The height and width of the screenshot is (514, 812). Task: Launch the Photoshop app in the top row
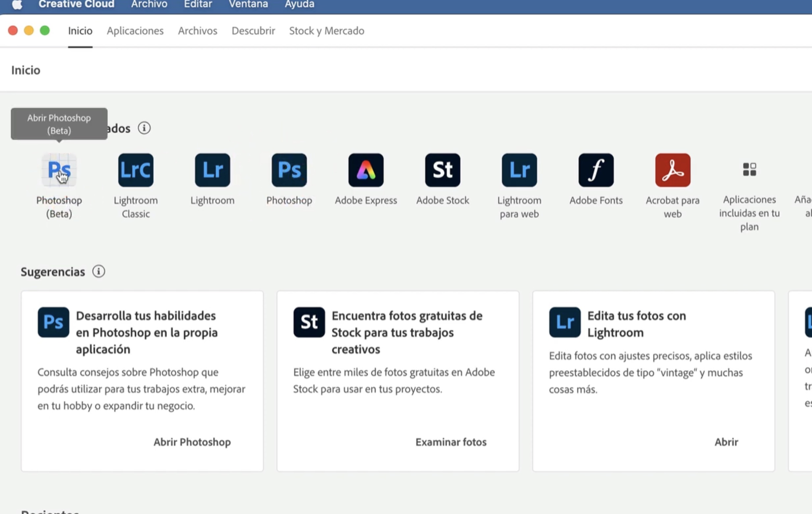tap(289, 170)
